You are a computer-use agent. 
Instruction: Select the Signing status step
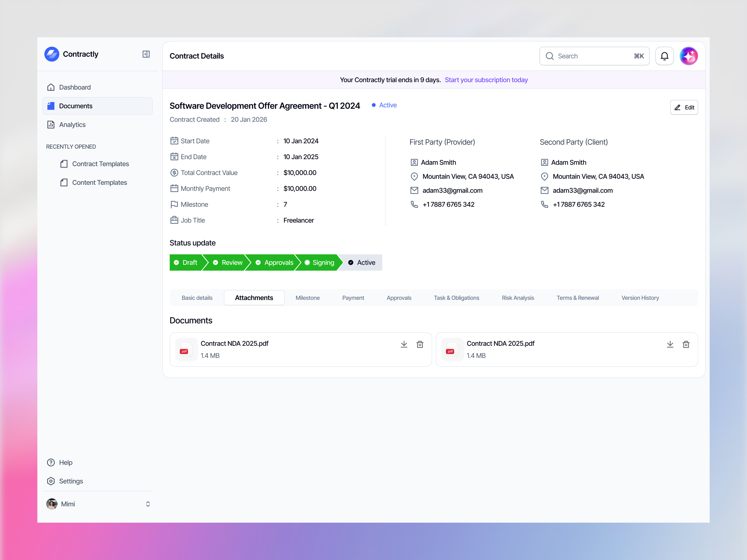click(320, 262)
